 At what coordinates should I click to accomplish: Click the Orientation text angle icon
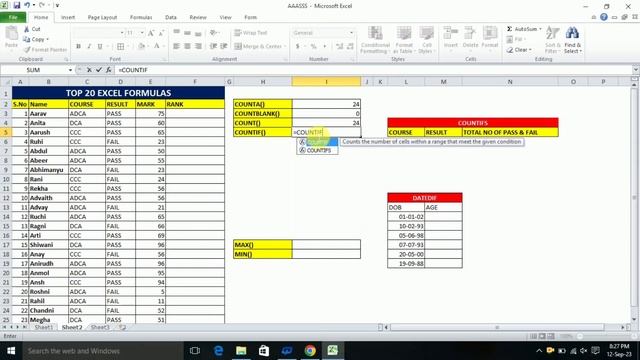pyautogui.click(x=213, y=33)
